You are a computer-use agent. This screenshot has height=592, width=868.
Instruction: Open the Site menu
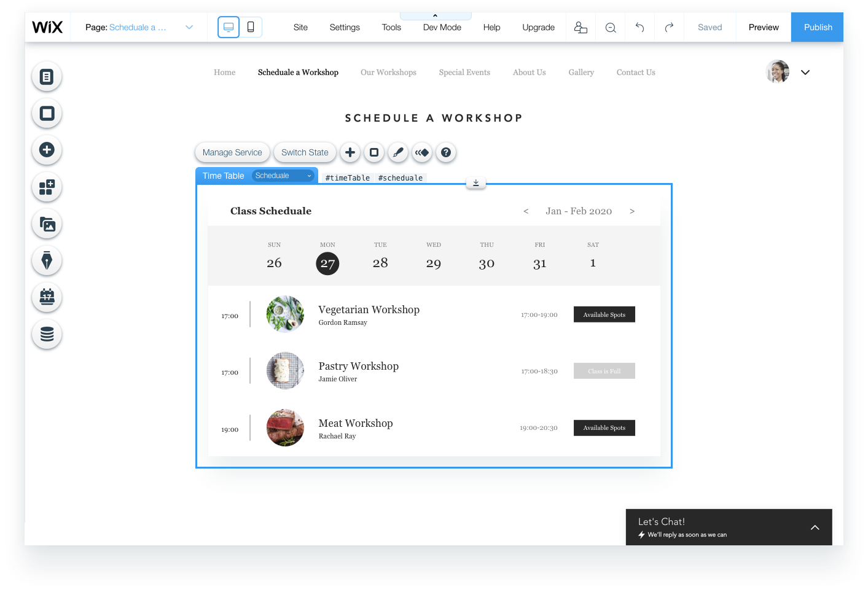tap(300, 27)
